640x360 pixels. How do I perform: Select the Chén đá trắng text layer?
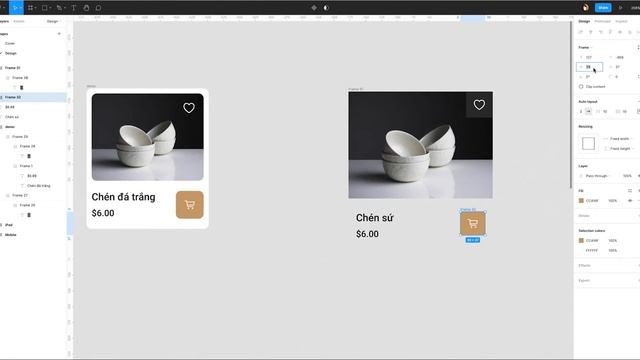click(x=39, y=186)
